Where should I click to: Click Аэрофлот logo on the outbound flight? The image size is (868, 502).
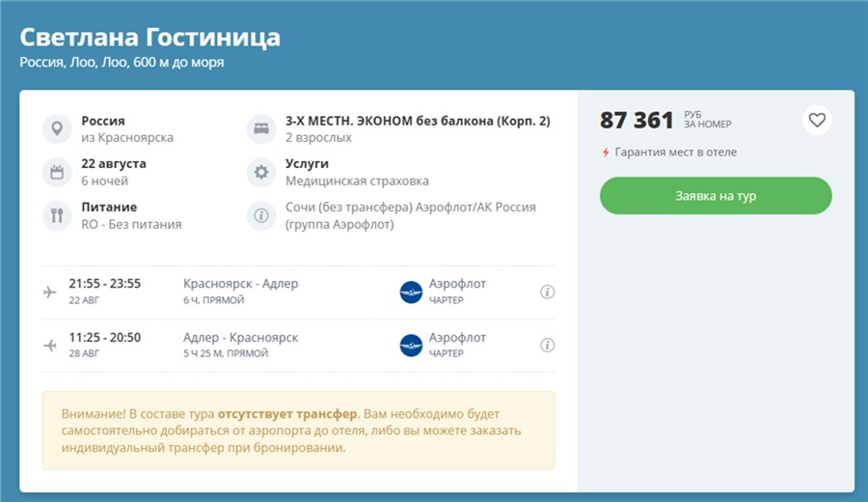coord(412,292)
